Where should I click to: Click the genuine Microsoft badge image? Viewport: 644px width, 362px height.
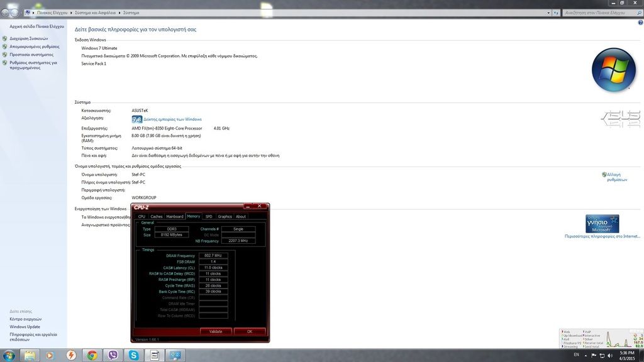pyautogui.click(x=602, y=224)
